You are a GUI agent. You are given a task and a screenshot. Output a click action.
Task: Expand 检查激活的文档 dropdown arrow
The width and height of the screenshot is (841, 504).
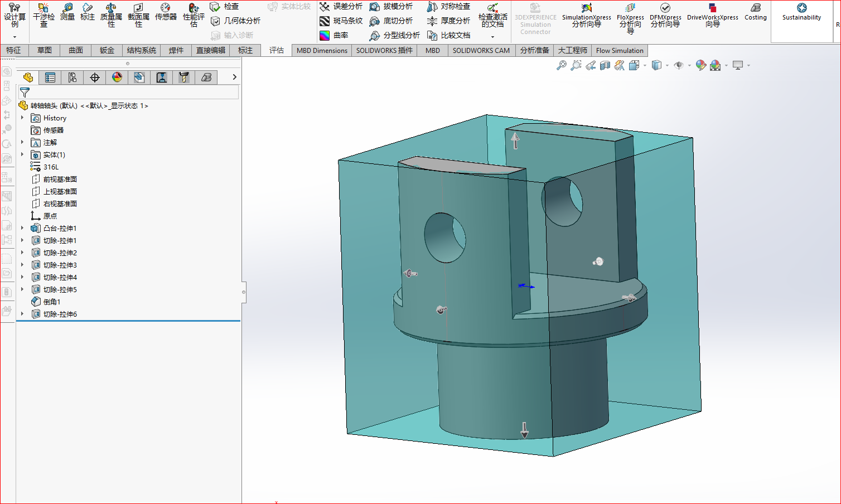pos(492,37)
